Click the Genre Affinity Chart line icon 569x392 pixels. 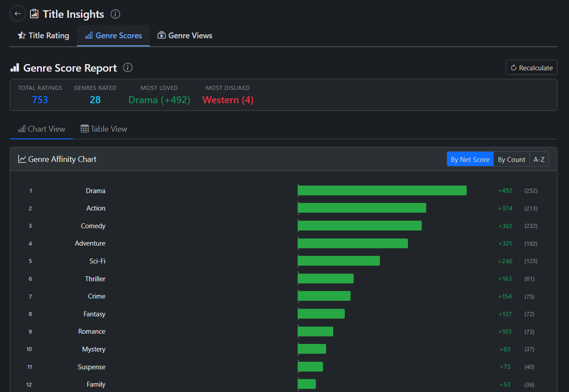tap(22, 159)
